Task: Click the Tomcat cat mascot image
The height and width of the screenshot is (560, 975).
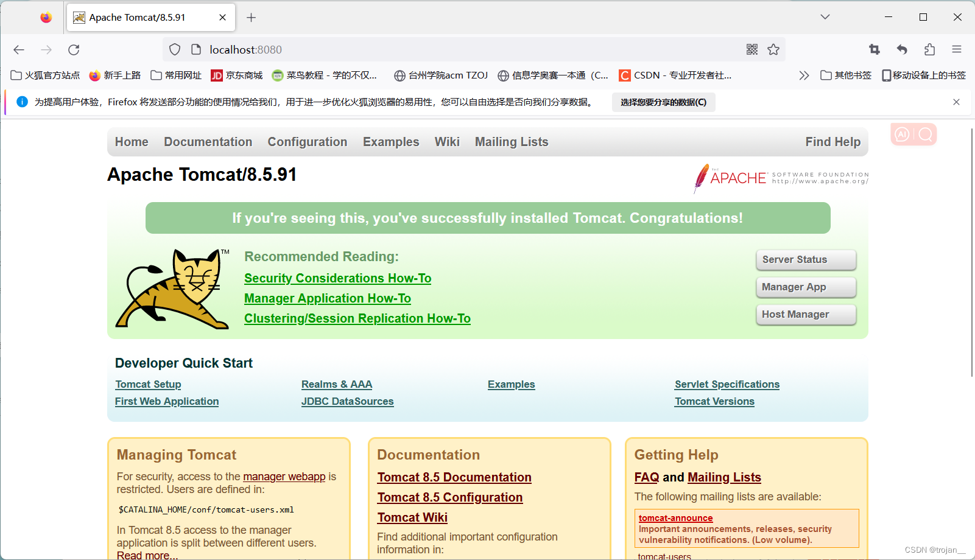Action: (x=172, y=289)
